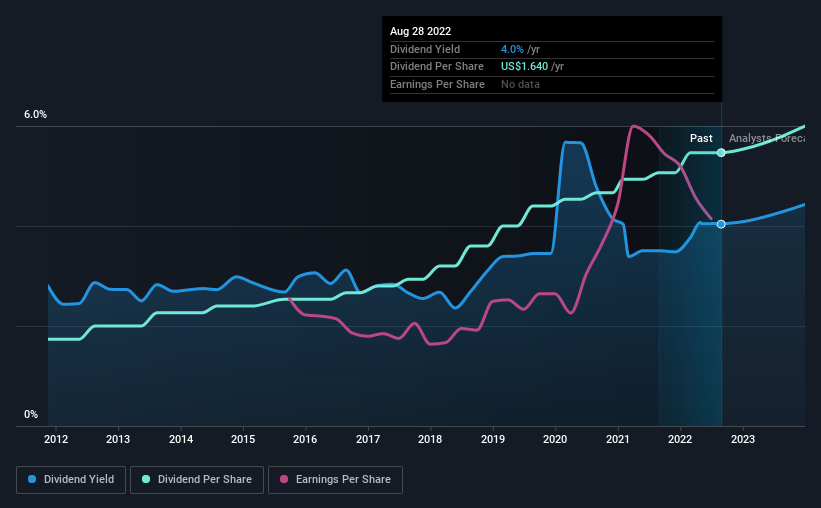Click the Analysts Forecast region label
Image resolution: width=821 pixels, height=508 pixels.
pos(767,138)
